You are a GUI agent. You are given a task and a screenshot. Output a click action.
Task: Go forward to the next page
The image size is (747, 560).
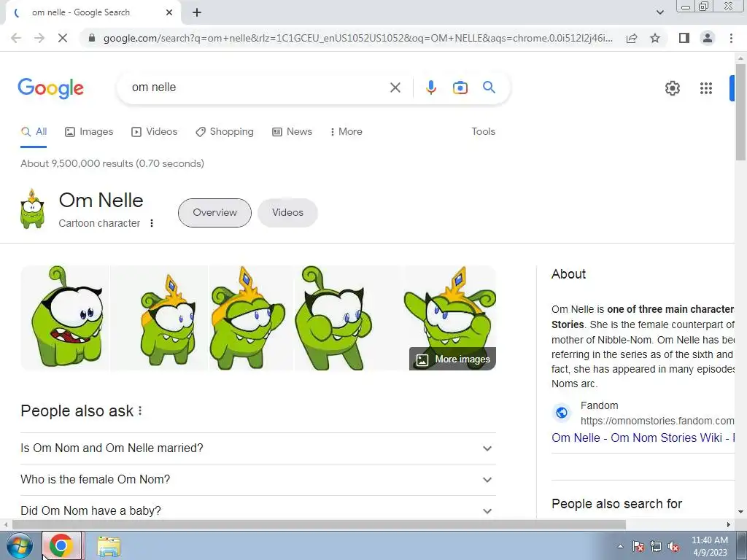(39, 38)
